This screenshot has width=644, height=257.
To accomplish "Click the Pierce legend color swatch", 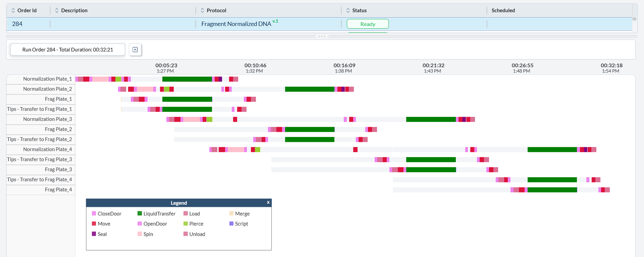I will point(186,224).
